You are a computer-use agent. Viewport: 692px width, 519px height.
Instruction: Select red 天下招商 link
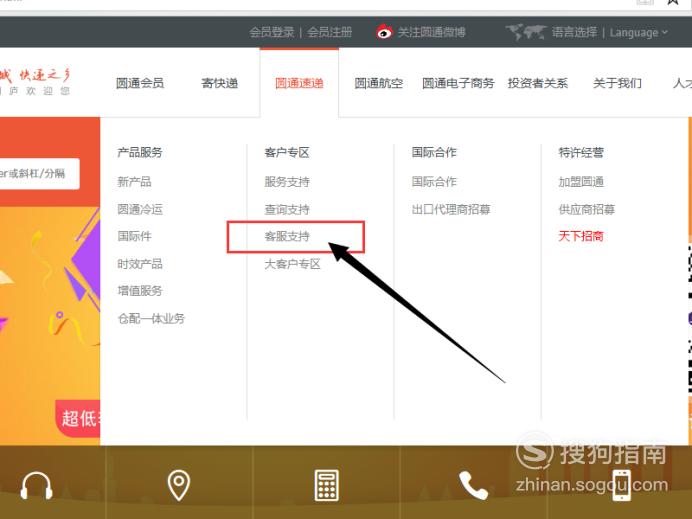coord(581,236)
